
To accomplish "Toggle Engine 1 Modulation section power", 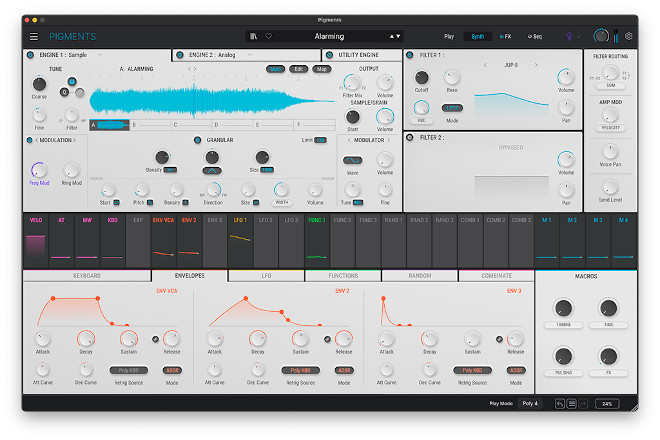I will click(x=29, y=140).
